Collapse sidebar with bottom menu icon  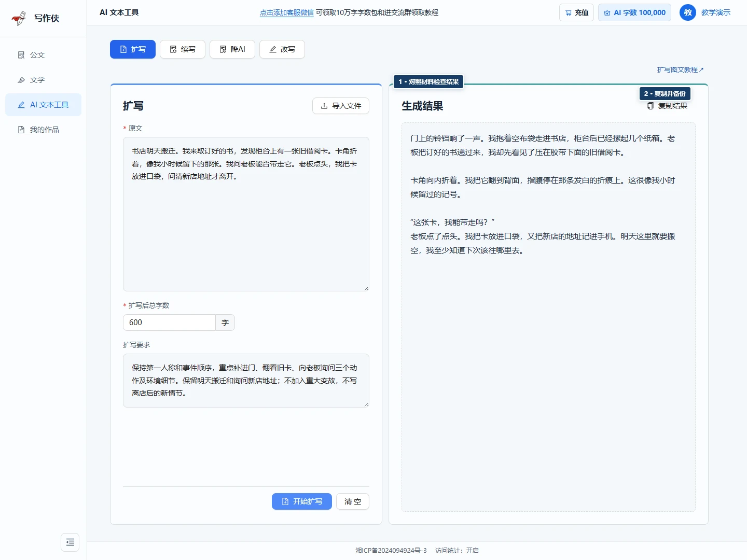pos(70,542)
